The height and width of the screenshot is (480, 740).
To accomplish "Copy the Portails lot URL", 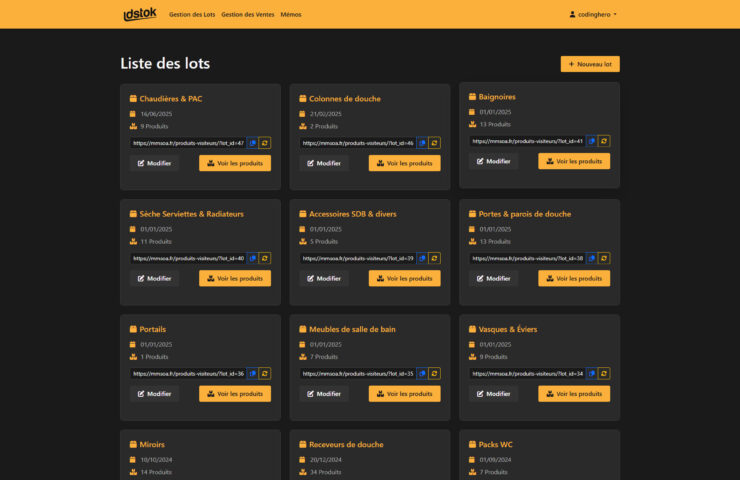I will [252, 373].
